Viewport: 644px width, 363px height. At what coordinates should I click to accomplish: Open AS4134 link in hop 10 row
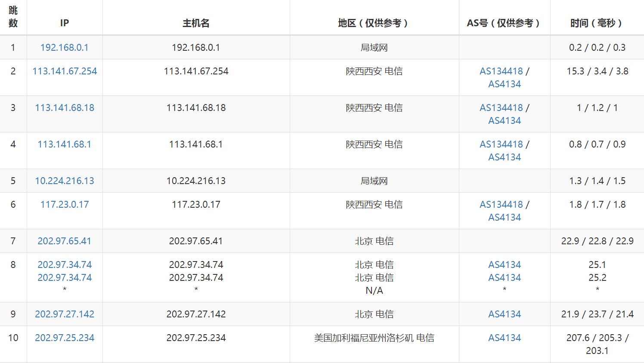click(505, 338)
